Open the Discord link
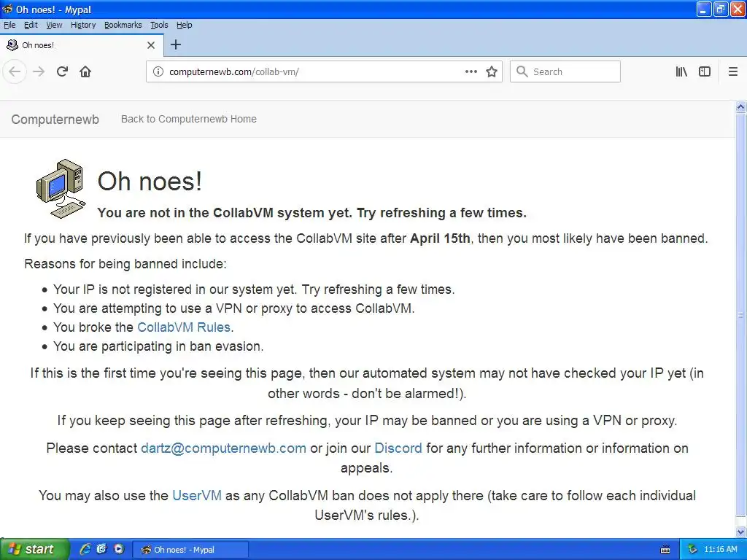 pyautogui.click(x=398, y=448)
